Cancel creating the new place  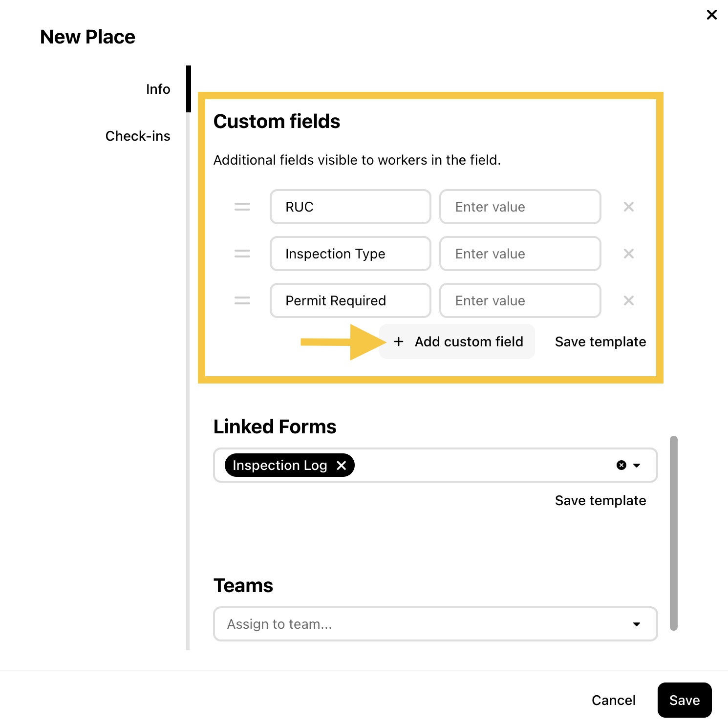pos(613,700)
